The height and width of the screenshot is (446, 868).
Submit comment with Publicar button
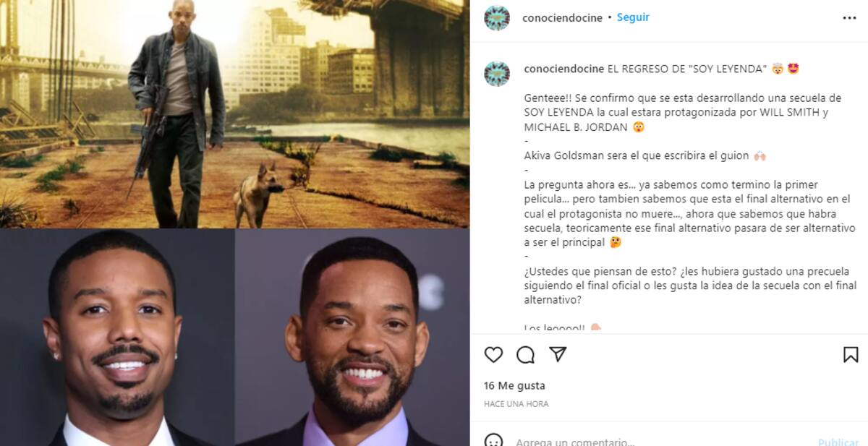point(838,442)
